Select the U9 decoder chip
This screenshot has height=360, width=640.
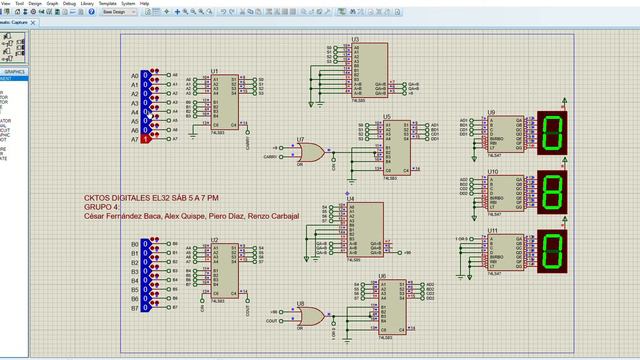(506, 134)
